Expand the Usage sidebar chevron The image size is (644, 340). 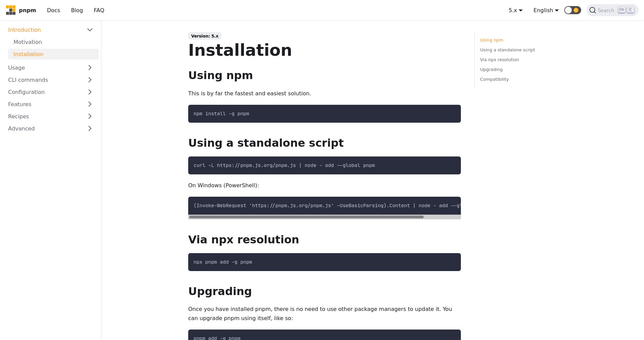click(90, 68)
